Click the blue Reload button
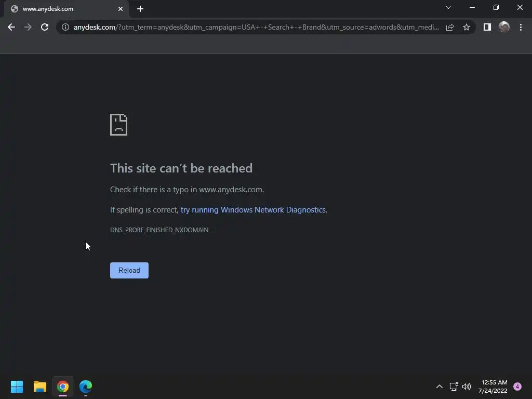 pyautogui.click(x=129, y=270)
